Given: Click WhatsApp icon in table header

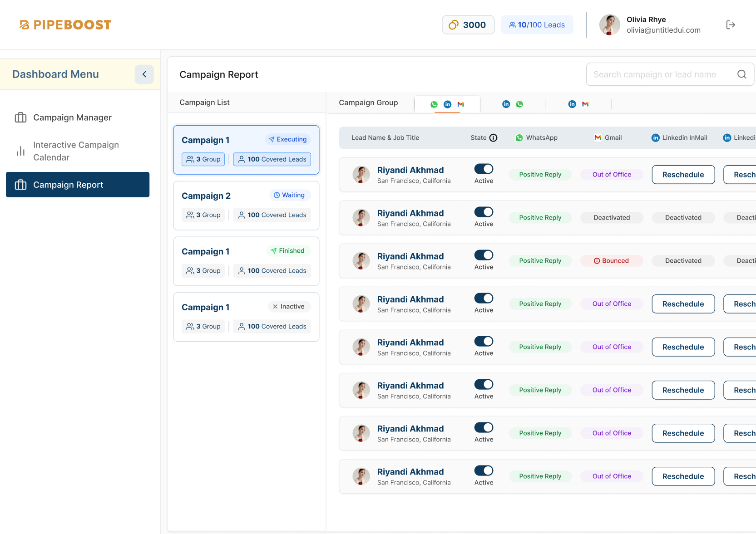Looking at the screenshot, I should tap(519, 138).
